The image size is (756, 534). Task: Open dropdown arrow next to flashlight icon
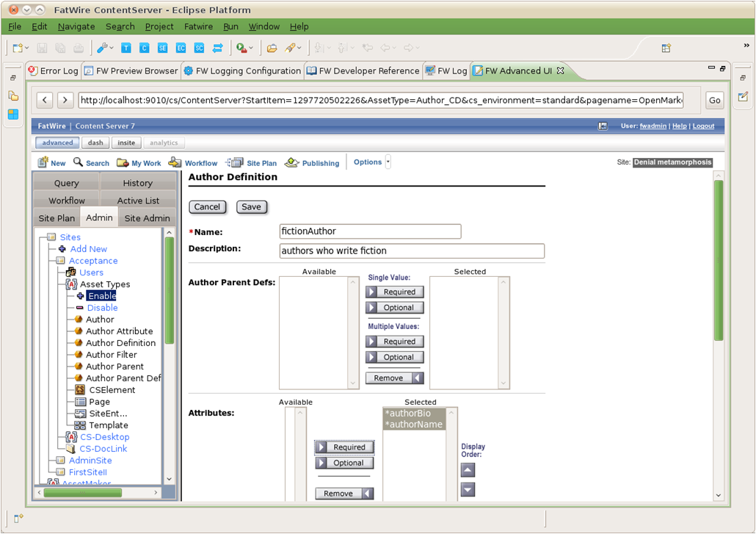299,48
